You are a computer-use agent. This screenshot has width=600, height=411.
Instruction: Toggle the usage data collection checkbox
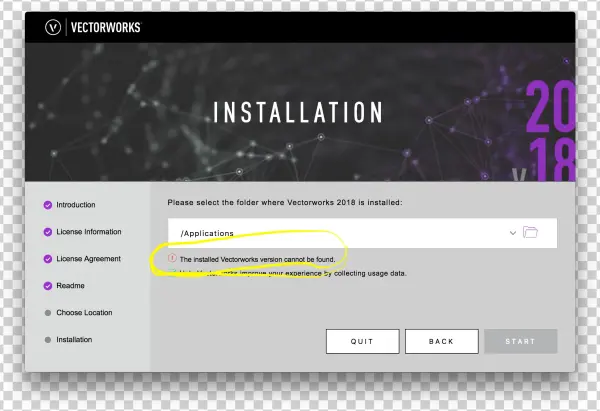click(x=172, y=272)
